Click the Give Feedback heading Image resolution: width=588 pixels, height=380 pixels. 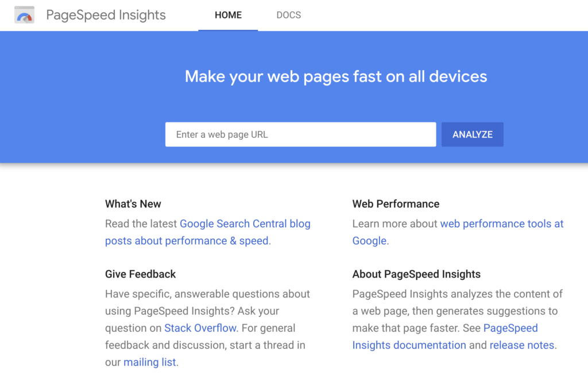point(140,274)
